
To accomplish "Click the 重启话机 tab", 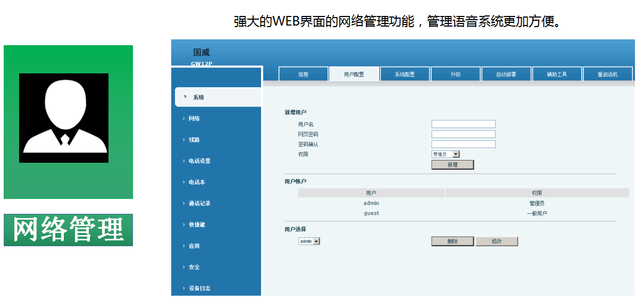I will (x=607, y=74).
